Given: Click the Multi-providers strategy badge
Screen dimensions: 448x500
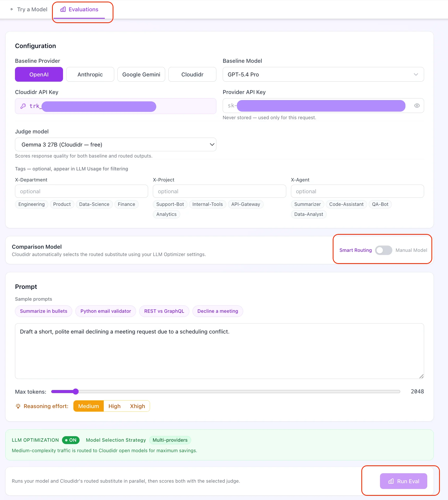Looking at the screenshot, I should pos(170,440).
